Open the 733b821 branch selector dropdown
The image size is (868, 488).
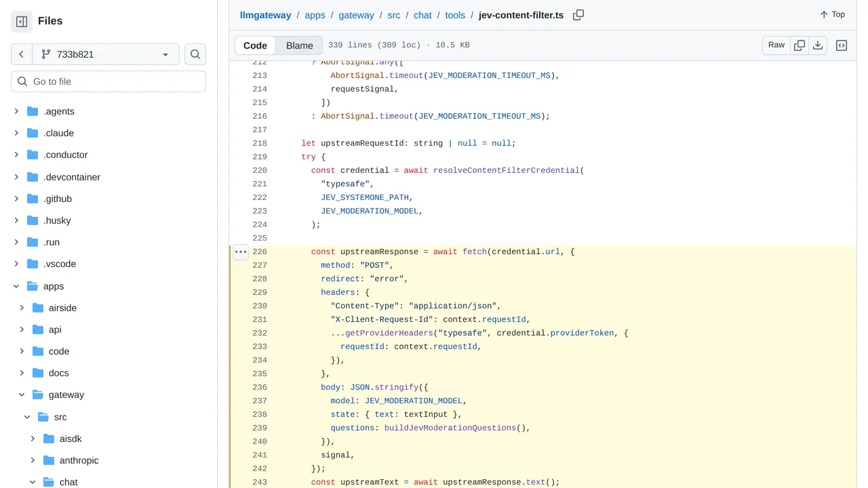click(x=106, y=54)
